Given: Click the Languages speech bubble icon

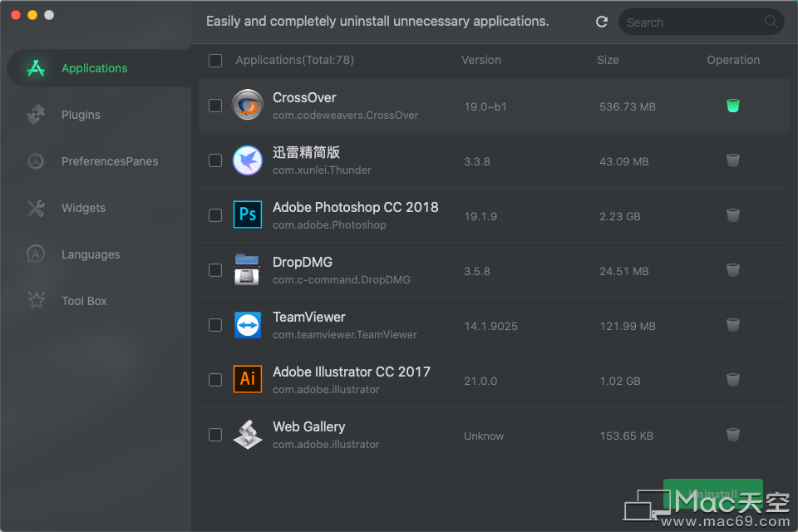Looking at the screenshot, I should pos(36,254).
